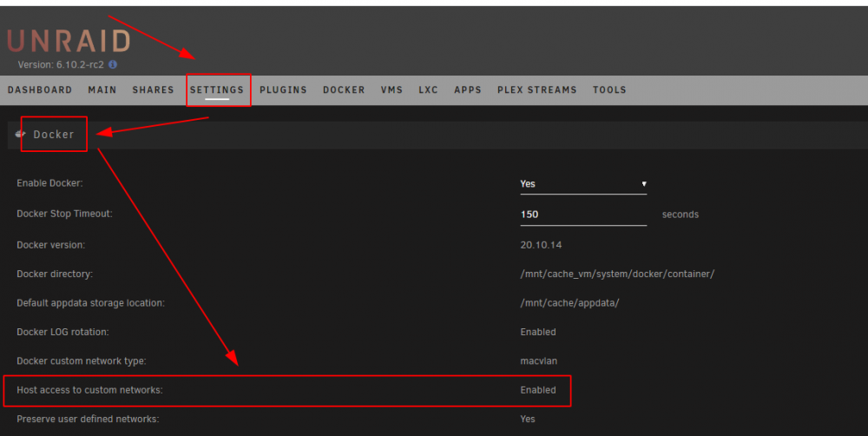Click the Preserve networks Yes value
The height and width of the screenshot is (436, 868).
pos(528,419)
